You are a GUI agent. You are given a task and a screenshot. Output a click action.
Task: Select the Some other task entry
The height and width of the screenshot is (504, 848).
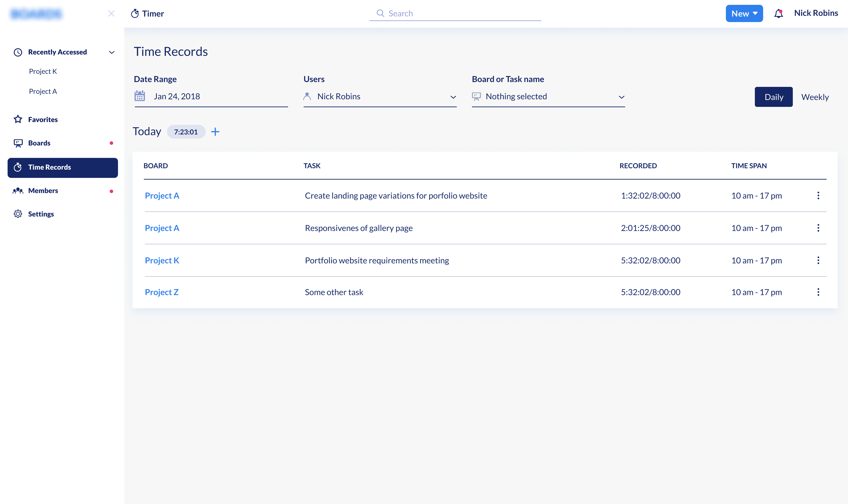pos(334,292)
